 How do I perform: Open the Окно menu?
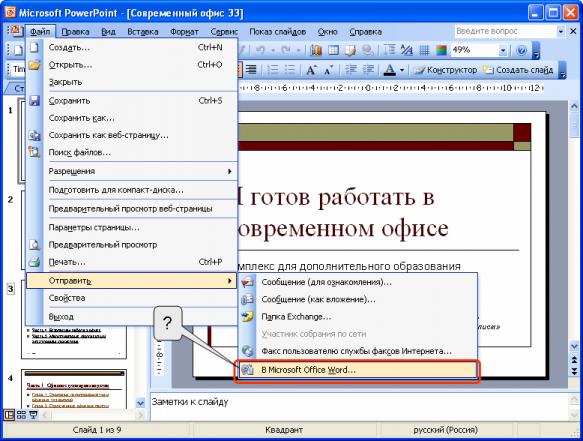(x=328, y=32)
